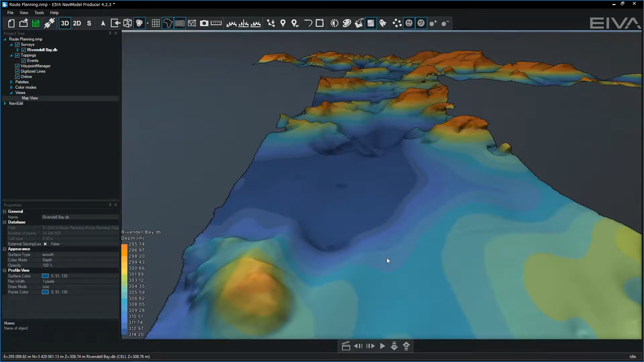Uncheck the Toppings checkbox
This screenshot has width=644, height=362.
click(17, 55)
